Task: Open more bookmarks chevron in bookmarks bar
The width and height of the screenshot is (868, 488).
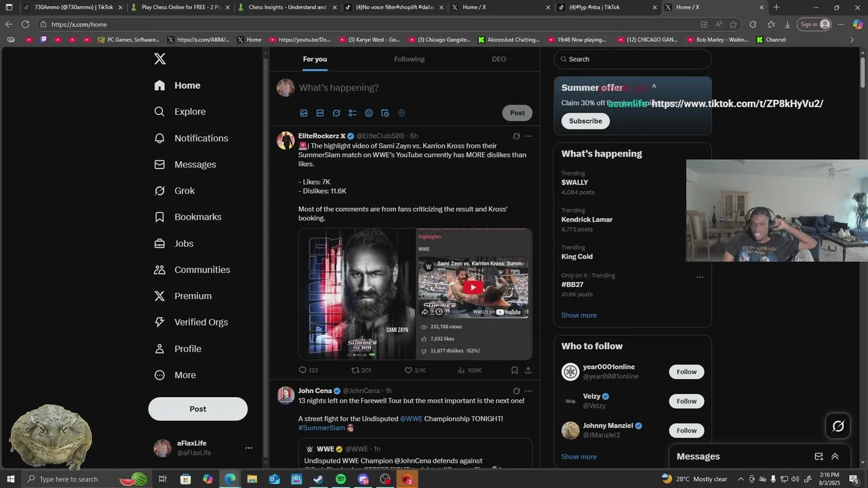Action: (x=852, y=40)
